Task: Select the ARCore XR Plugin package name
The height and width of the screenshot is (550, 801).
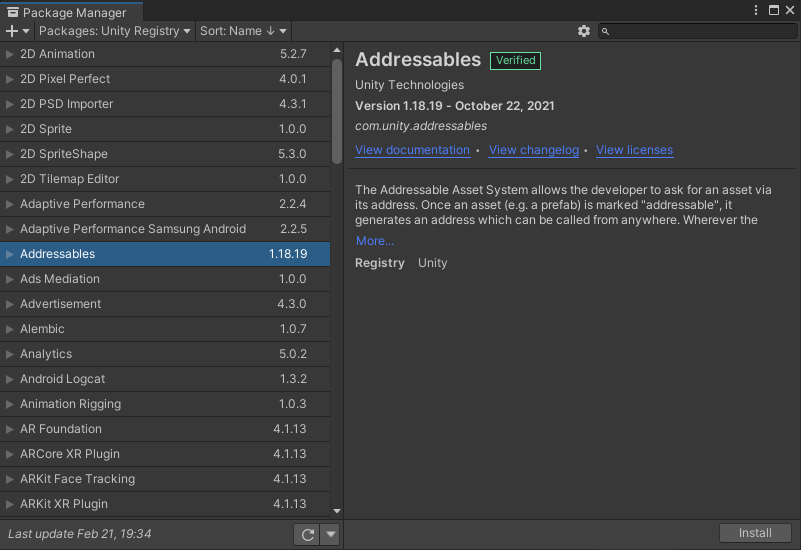Action: pos(70,455)
